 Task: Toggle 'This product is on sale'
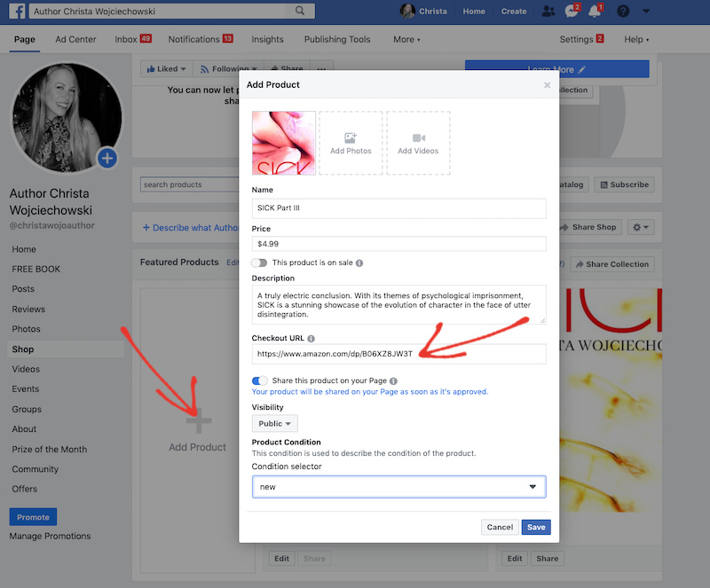(259, 263)
